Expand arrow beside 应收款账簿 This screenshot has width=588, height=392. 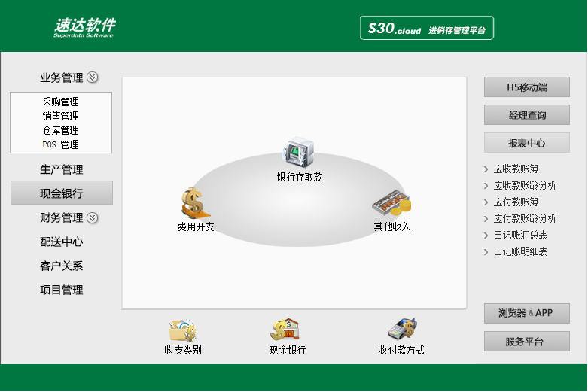[486, 169]
